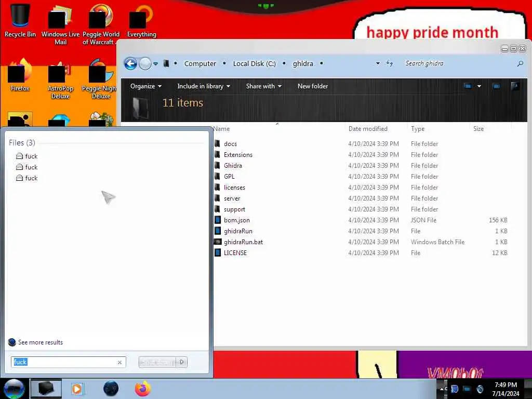Click the Local Disk (C:) breadcrumb
Screen dimensions: 532x399
[254, 63]
